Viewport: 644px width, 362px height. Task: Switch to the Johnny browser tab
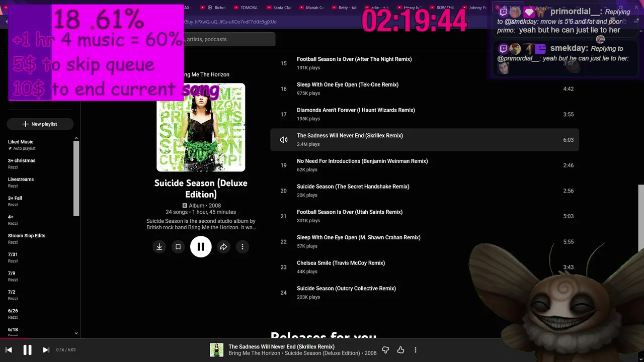click(474, 8)
